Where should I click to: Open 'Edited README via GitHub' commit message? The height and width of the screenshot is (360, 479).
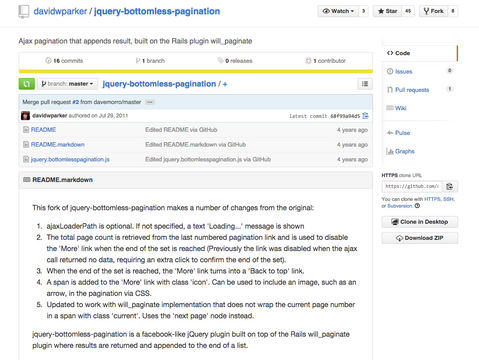[181, 130]
